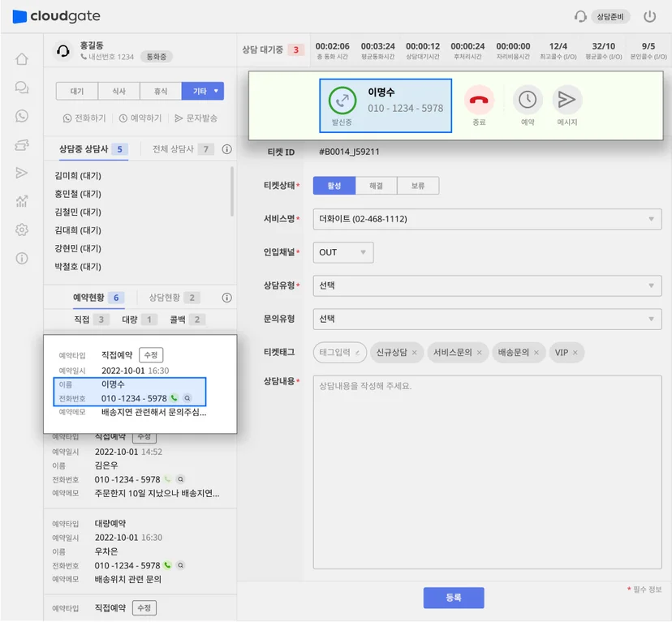Image resolution: width=672 pixels, height=622 pixels.
Task: Open the send arrow icon in sidebar
Action: (x=22, y=173)
